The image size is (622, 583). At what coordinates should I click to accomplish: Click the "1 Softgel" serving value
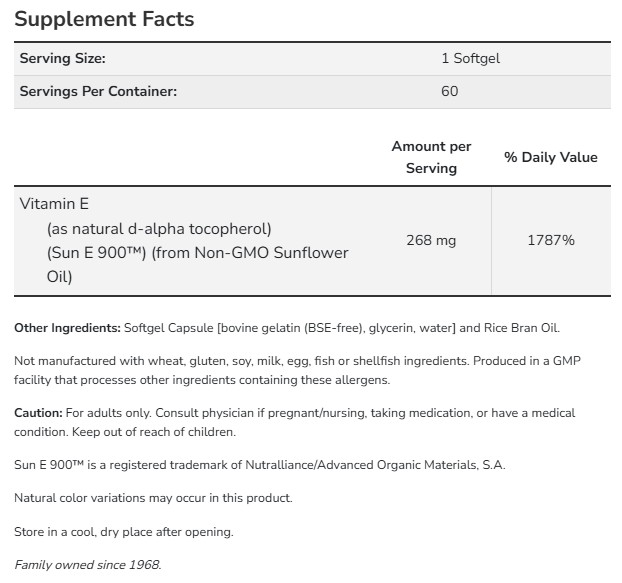click(470, 59)
